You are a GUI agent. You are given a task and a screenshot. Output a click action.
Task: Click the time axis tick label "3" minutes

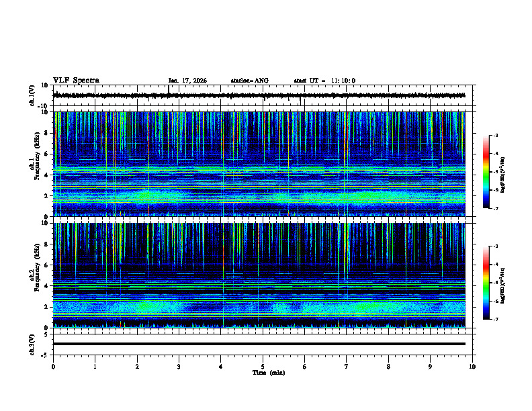179,367
